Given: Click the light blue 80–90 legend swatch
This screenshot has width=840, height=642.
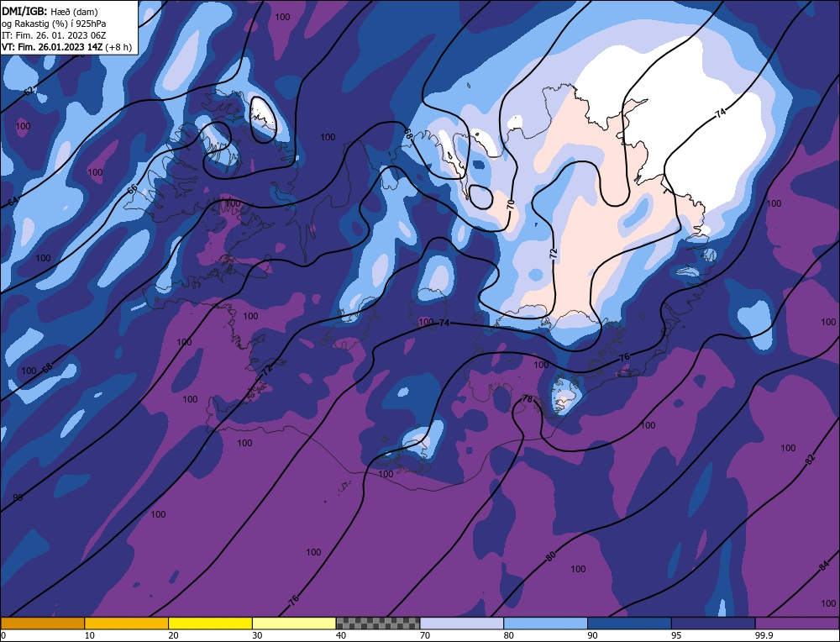Looking at the screenshot, I should [x=545, y=623].
